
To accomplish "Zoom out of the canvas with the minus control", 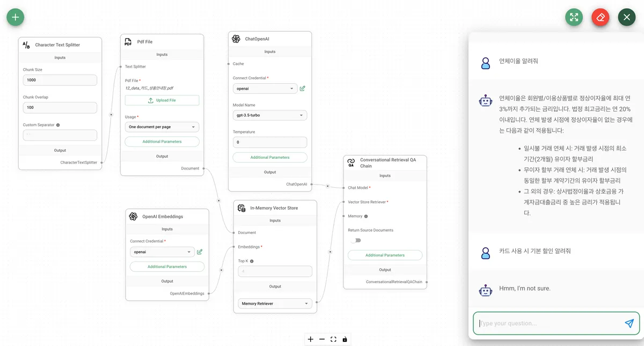I will click(x=322, y=339).
